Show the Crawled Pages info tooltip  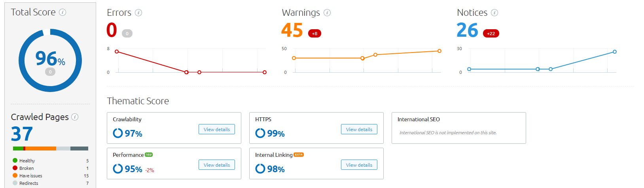[x=75, y=117]
